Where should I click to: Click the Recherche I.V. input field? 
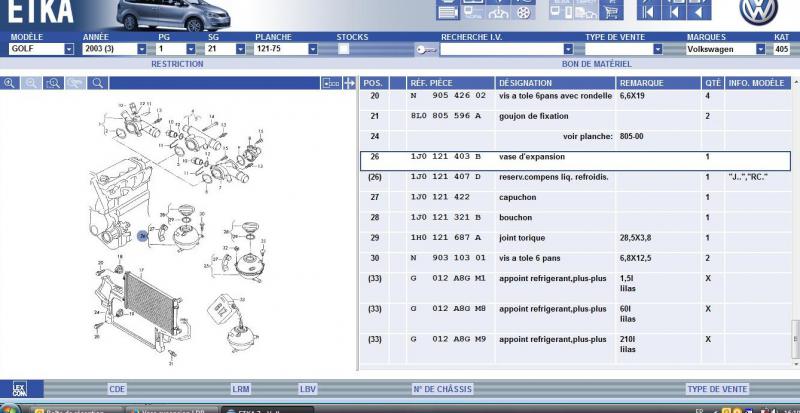[x=502, y=49]
